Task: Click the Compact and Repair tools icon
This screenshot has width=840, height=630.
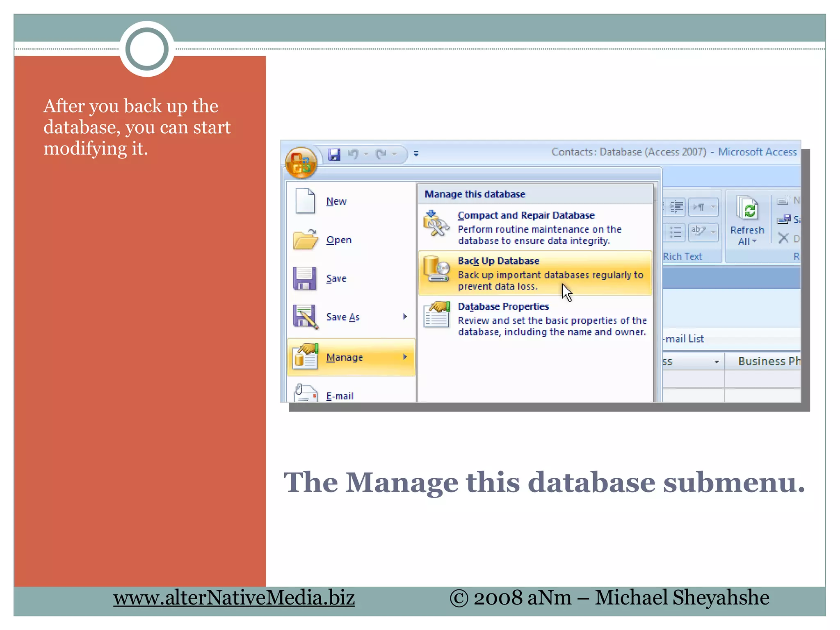Action: click(436, 224)
